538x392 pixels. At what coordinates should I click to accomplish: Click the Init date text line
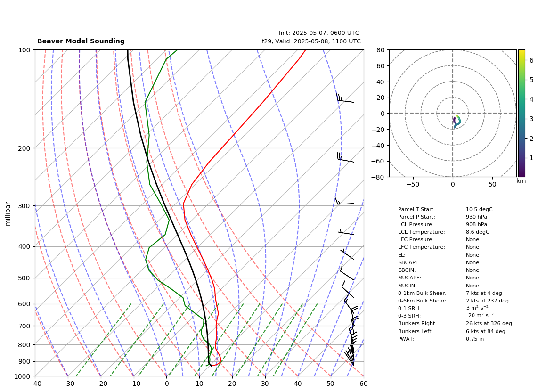(319, 33)
